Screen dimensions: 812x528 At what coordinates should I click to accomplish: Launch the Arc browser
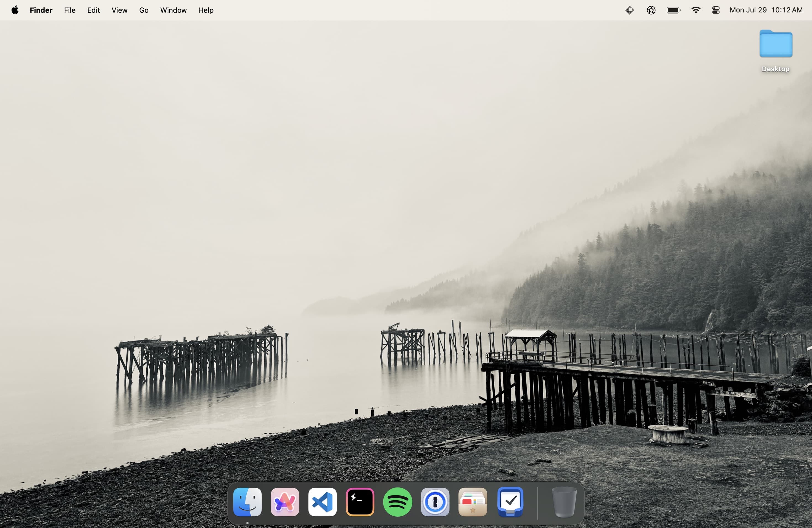point(284,501)
